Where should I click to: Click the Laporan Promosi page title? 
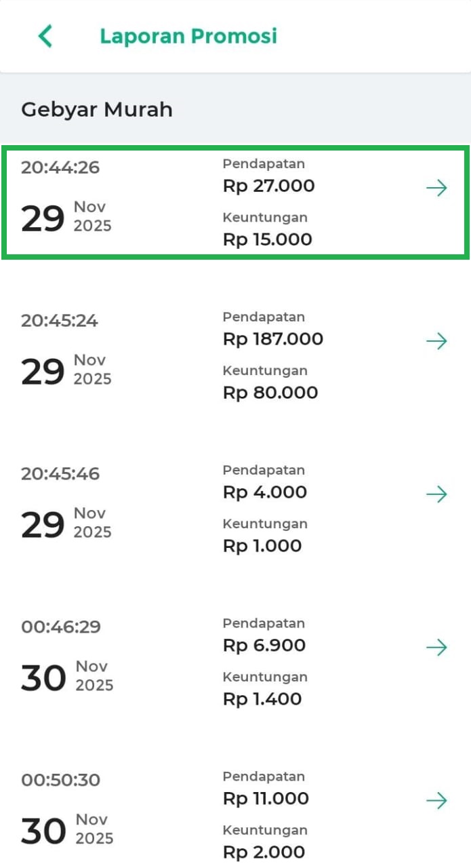coord(188,36)
